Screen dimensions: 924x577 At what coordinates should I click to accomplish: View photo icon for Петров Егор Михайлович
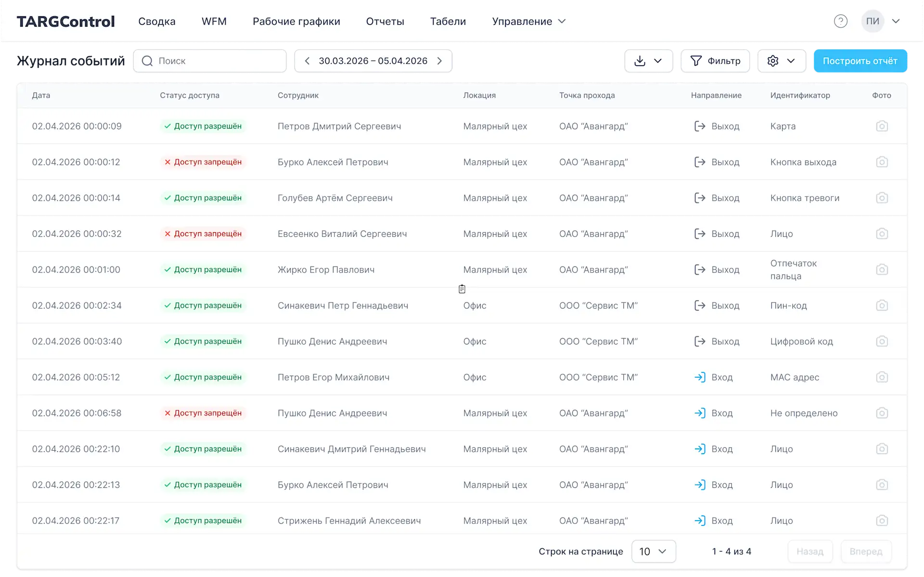click(x=882, y=377)
